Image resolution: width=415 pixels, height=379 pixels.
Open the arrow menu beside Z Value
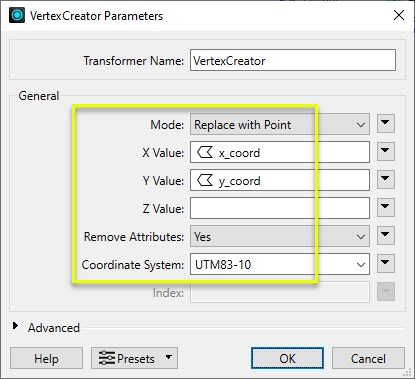(386, 208)
